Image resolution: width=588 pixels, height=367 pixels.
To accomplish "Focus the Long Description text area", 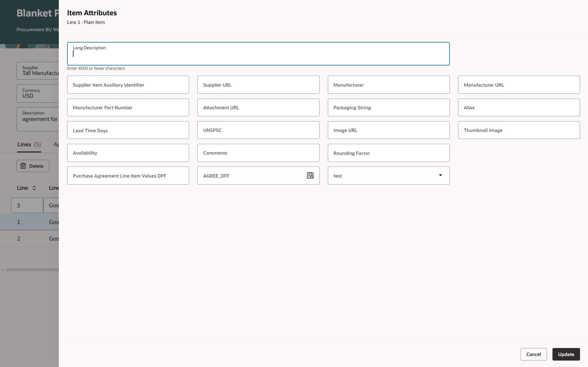I will click(x=258, y=54).
